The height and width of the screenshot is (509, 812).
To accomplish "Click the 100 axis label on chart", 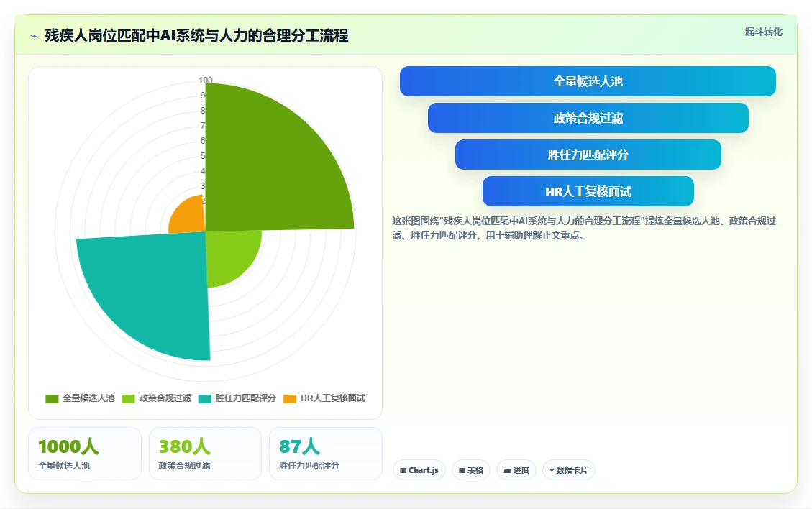I will point(206,81).
